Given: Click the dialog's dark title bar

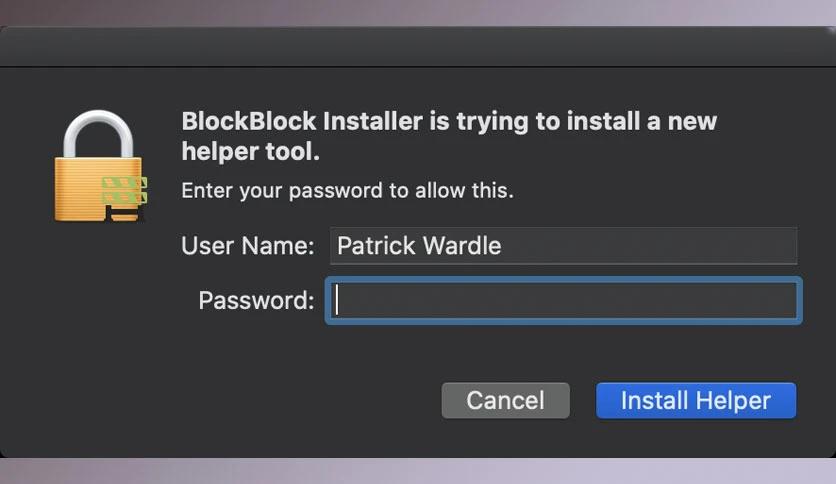Looking at the screenshot, I should [418, 46].
